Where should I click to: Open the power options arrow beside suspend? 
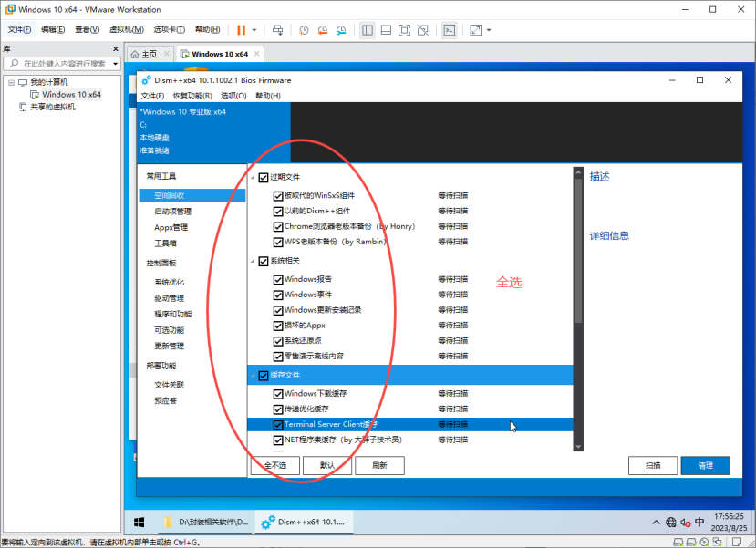254,30
